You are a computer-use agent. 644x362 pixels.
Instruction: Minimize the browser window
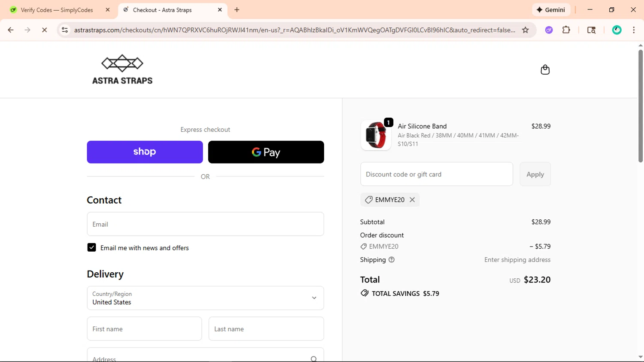tap(590, 10)
